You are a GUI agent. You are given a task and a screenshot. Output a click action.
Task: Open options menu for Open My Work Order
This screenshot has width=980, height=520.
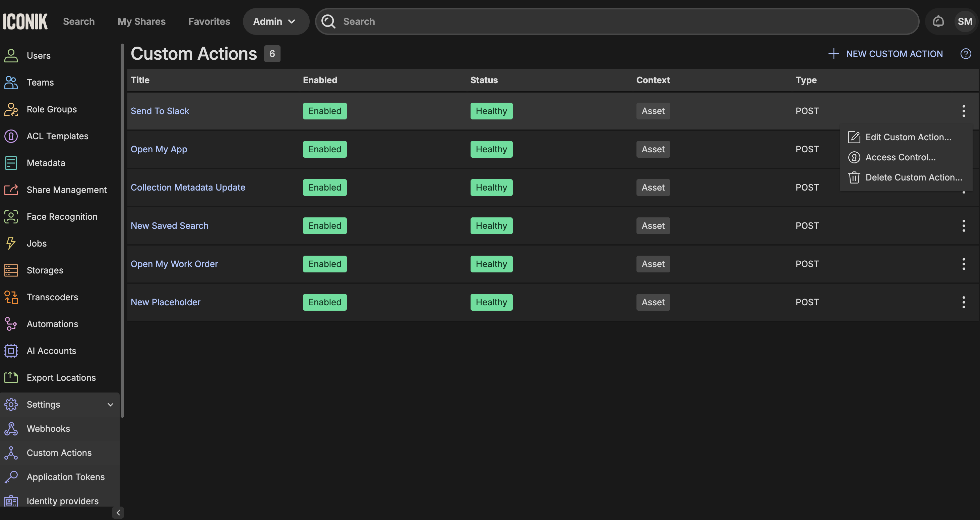963,264
